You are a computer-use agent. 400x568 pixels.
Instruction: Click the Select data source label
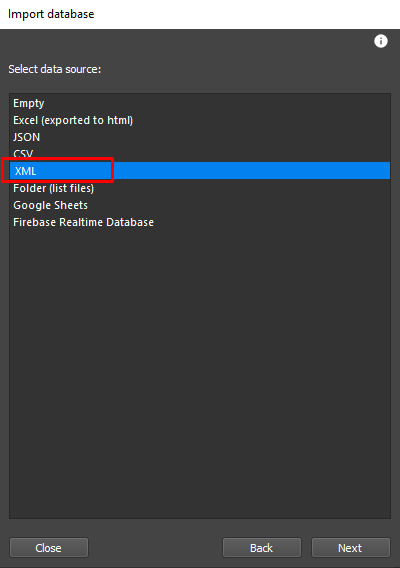[55, 69]
